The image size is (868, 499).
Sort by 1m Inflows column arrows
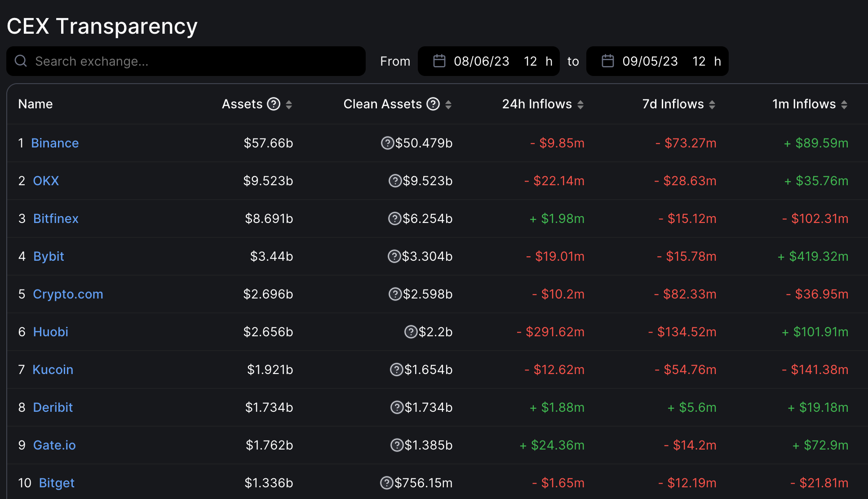click(844, 104)
